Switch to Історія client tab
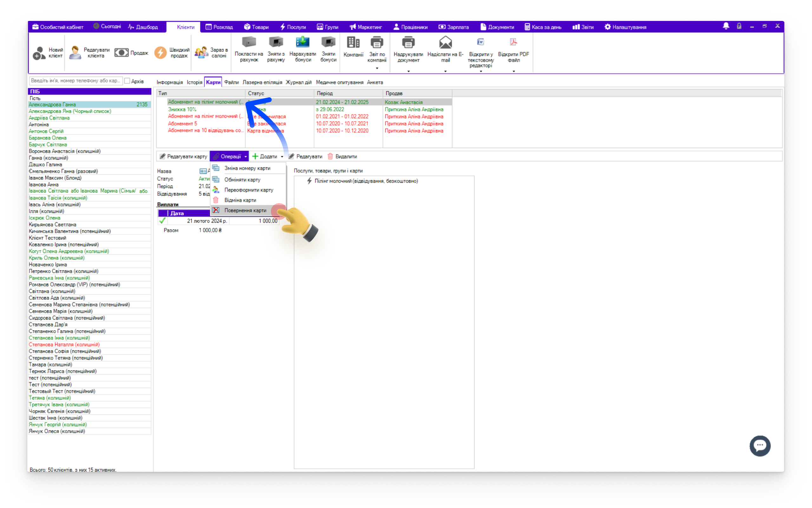Screen dimensions: 812x508 194,82
